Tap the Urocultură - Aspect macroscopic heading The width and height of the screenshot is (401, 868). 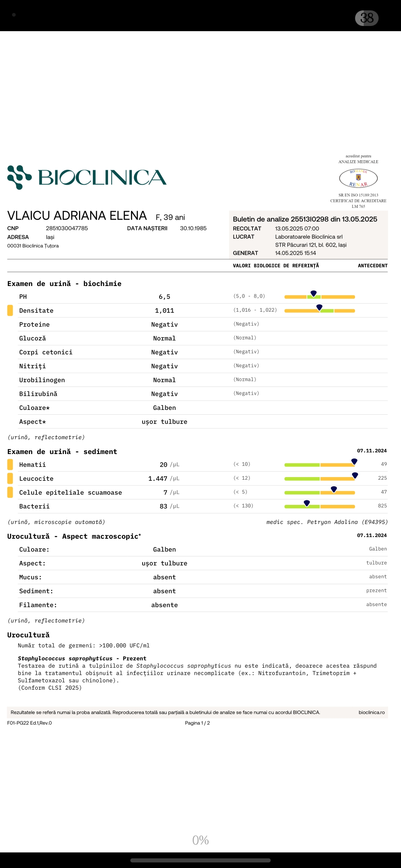[74, 536]
